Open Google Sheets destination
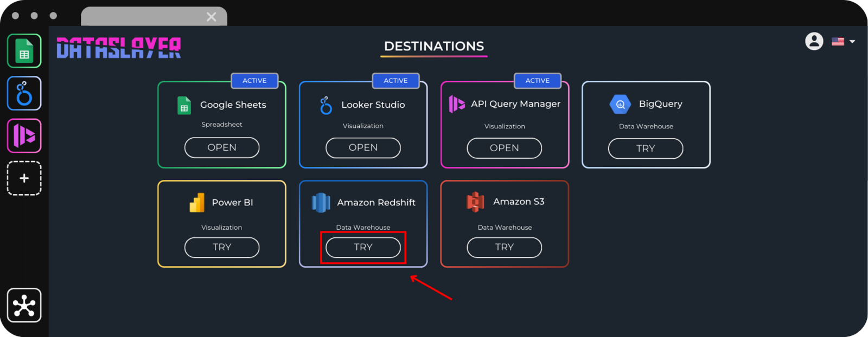The image size is (868, 337). point(222,147)
